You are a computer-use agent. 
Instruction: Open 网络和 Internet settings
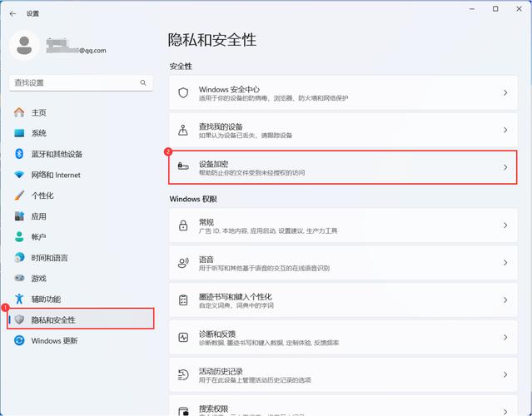point(81,175)
